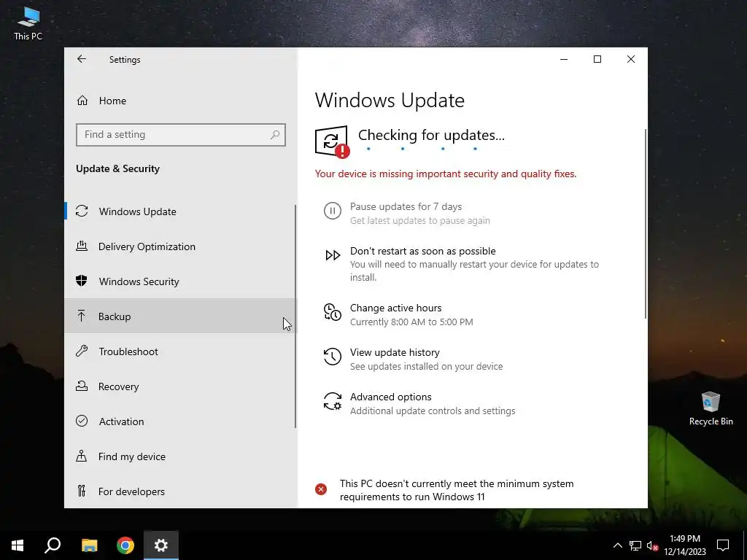Open Advanced options
747x560 pixels.
coord(391,397)
